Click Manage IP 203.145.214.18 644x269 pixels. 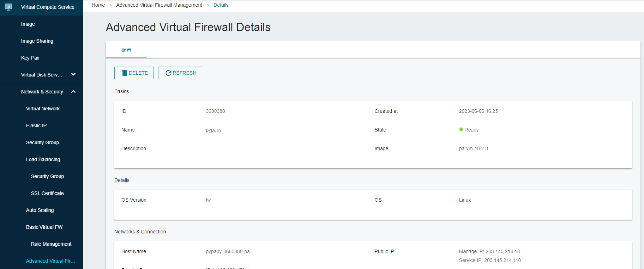[x=489, y=251]
